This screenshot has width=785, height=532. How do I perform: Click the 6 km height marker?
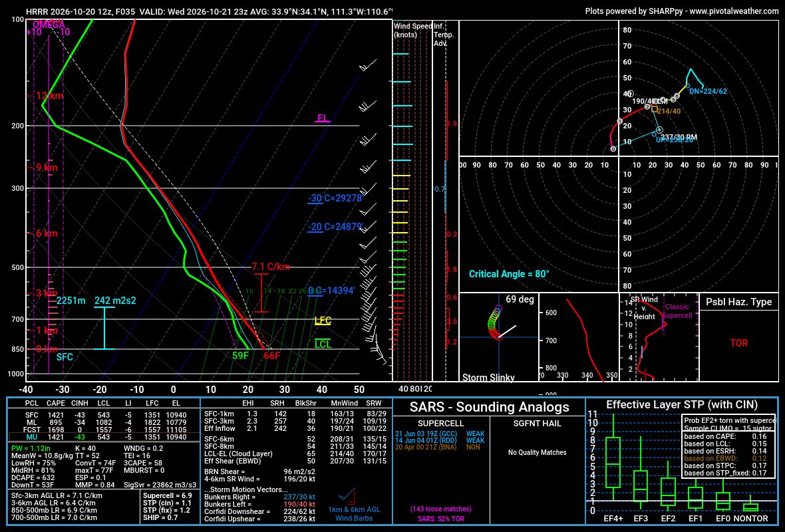[x=46, y=233]
